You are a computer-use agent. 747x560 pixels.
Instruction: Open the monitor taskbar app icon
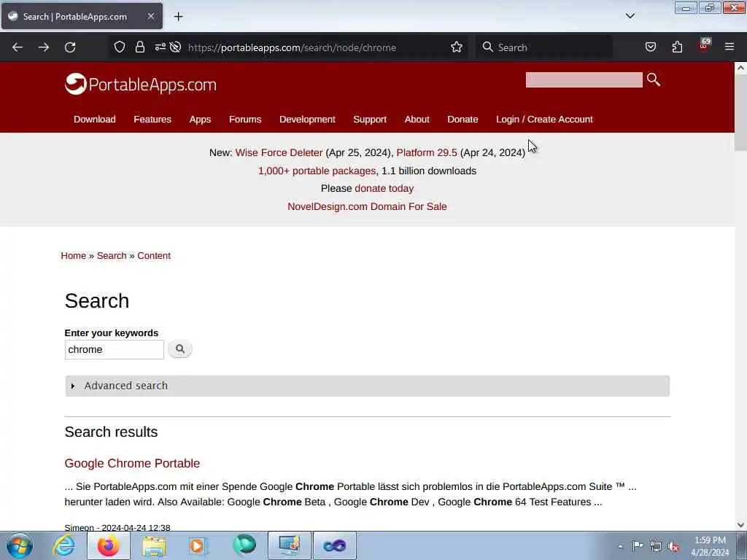(289, 545)
